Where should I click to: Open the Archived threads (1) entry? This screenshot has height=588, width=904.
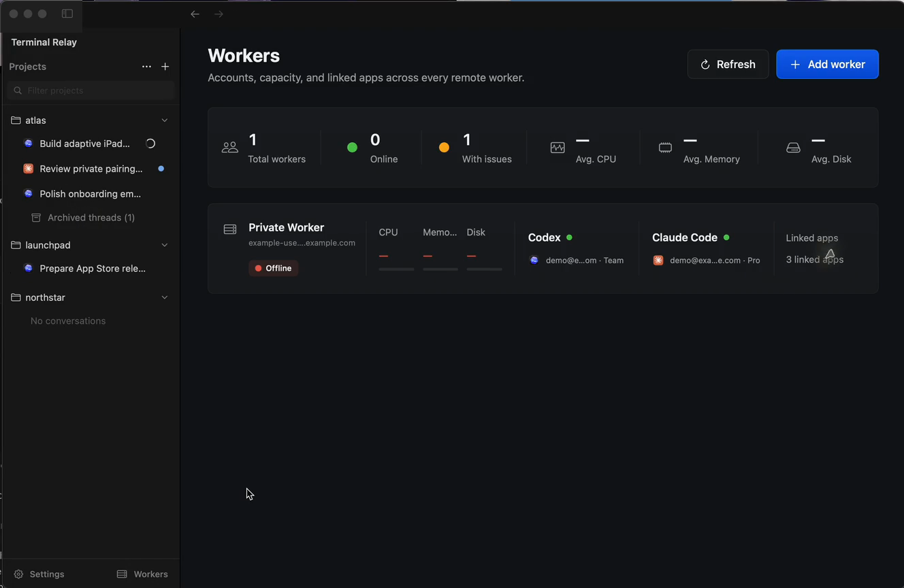pyautogui.click(x=91, y=218)
